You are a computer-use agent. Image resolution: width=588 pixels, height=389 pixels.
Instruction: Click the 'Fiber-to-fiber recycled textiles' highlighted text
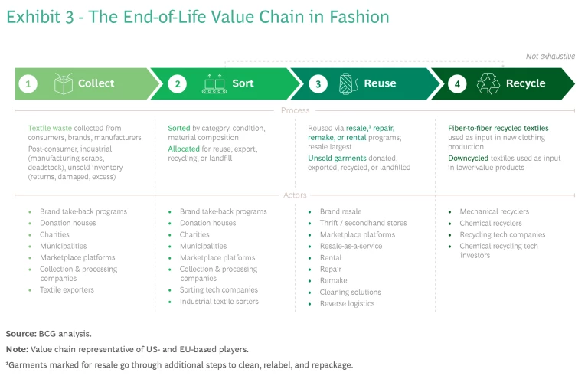pyautogui.click(x=498, y=128)
